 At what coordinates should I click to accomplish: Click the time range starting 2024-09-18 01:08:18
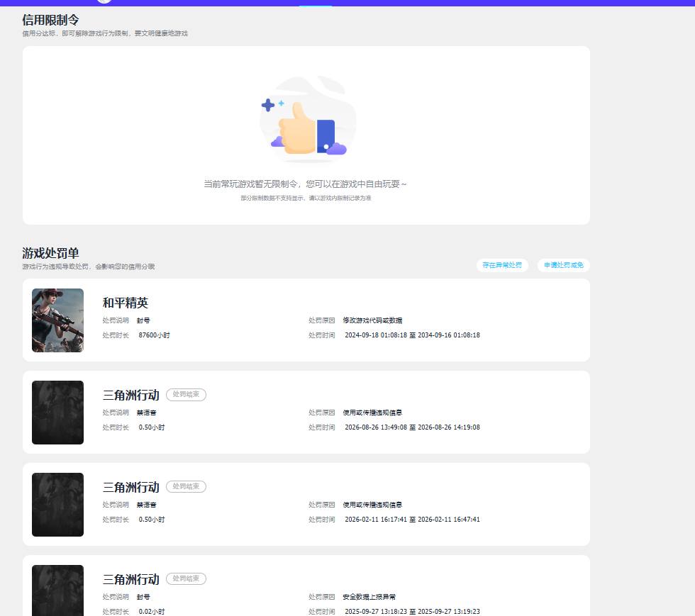pos(412,335)
